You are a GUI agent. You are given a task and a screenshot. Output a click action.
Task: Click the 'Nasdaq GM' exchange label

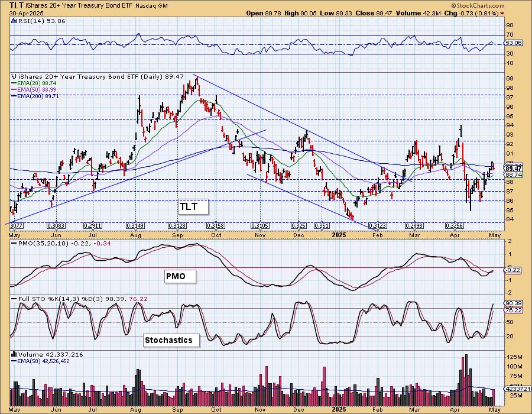151,6
